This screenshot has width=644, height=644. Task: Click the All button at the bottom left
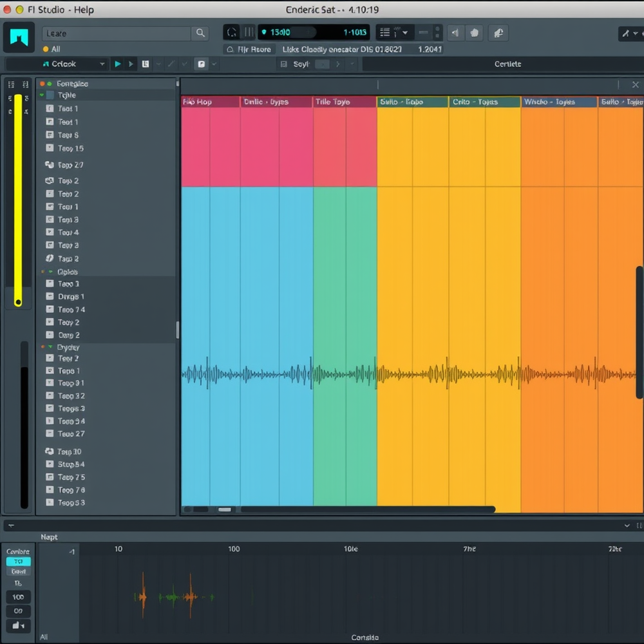pyautogui.click(x=43, y=636)
